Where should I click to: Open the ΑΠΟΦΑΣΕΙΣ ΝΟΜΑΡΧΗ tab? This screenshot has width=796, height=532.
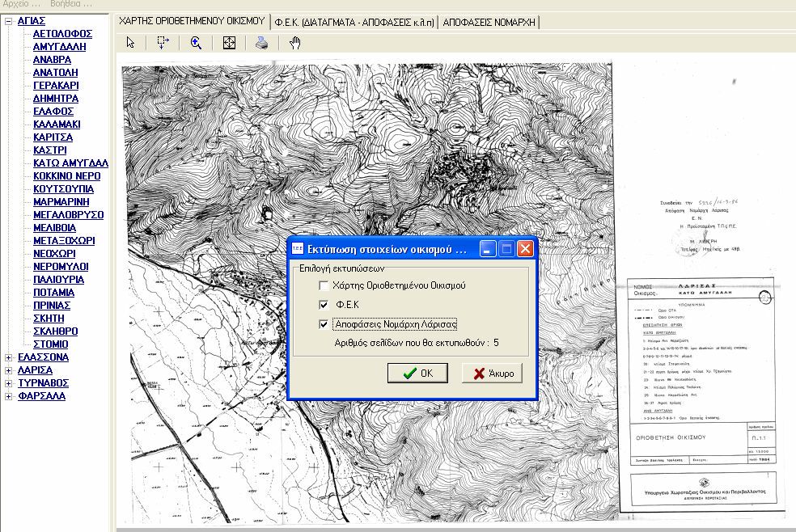(x=489, y=22)
